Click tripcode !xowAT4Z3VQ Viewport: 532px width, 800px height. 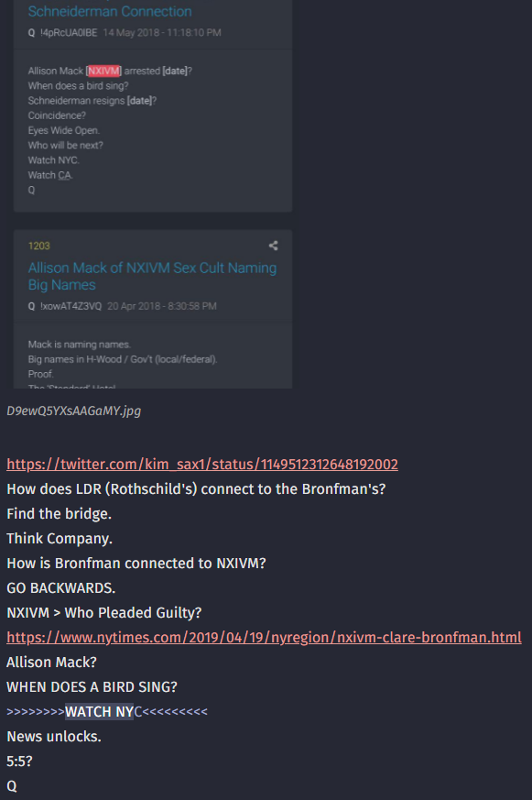tap(71, 306)
